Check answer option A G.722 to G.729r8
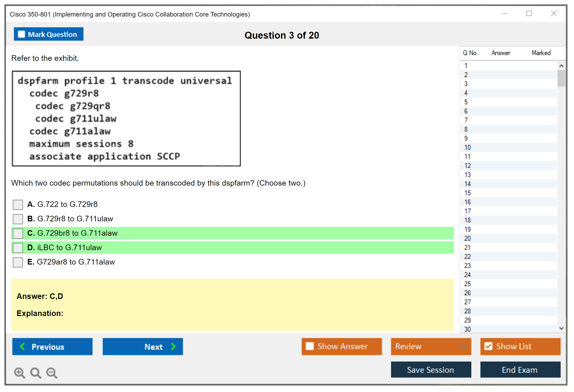Viewport: 574px width, 392px height. point(18,205)
